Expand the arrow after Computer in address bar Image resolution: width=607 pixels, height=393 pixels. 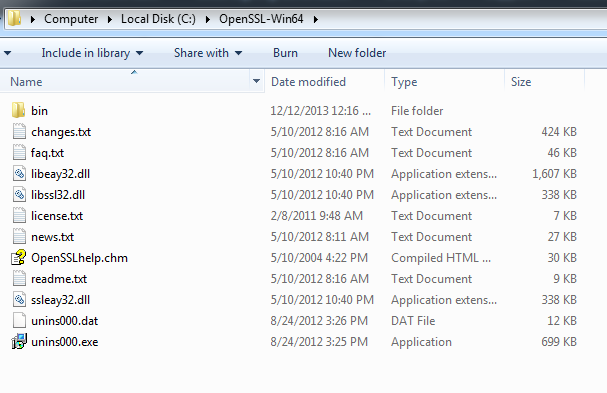coord(110,19)
